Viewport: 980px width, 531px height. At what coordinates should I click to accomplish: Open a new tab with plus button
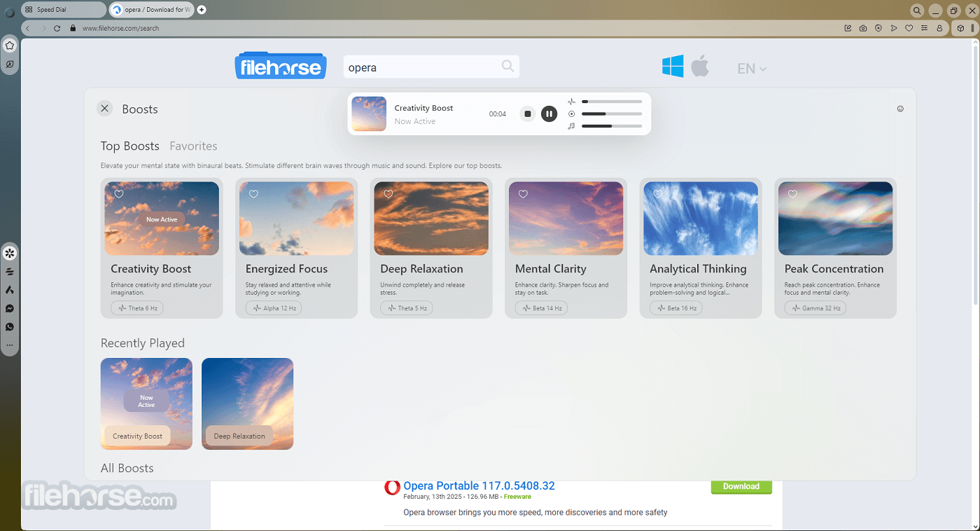coord(202,10)
